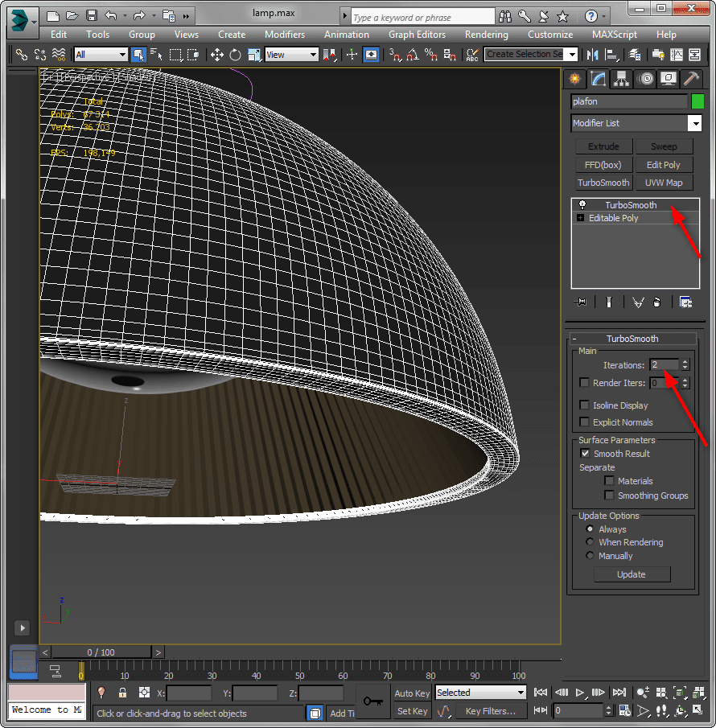Check Separate by Smoothing Groups checkbox
This screenshot has height=728, width=716.
click(x=609, y=496)
